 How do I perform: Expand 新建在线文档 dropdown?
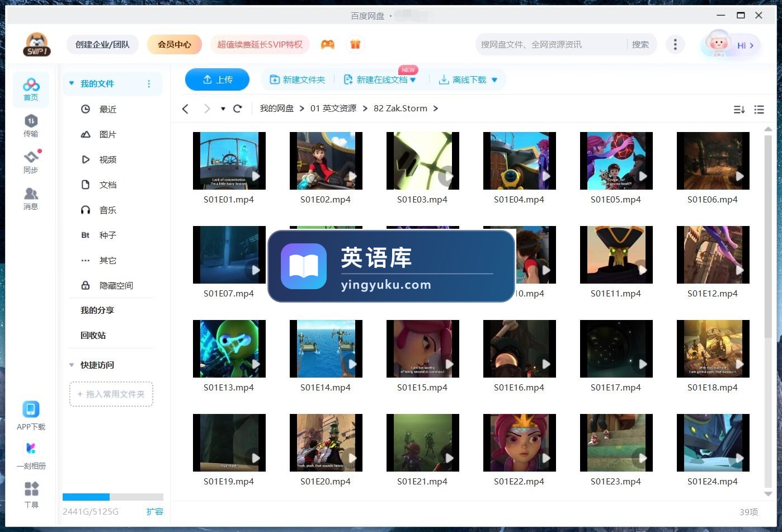coord(413,80)
